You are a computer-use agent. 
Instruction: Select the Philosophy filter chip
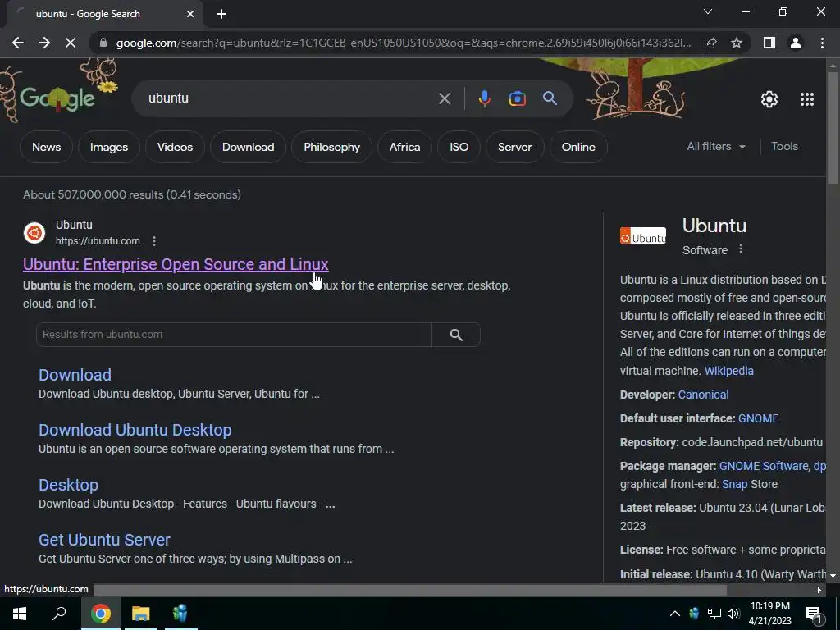(331, 147)
